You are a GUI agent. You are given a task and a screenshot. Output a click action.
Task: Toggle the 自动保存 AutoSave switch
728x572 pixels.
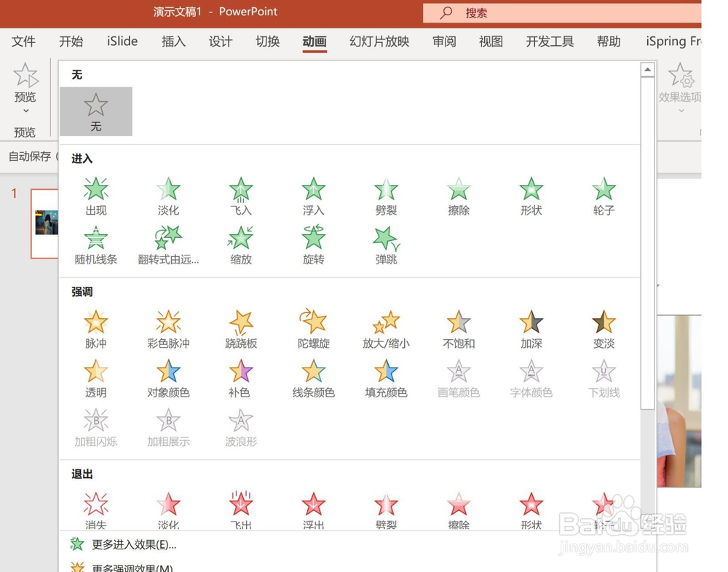(x=29, y=156)
